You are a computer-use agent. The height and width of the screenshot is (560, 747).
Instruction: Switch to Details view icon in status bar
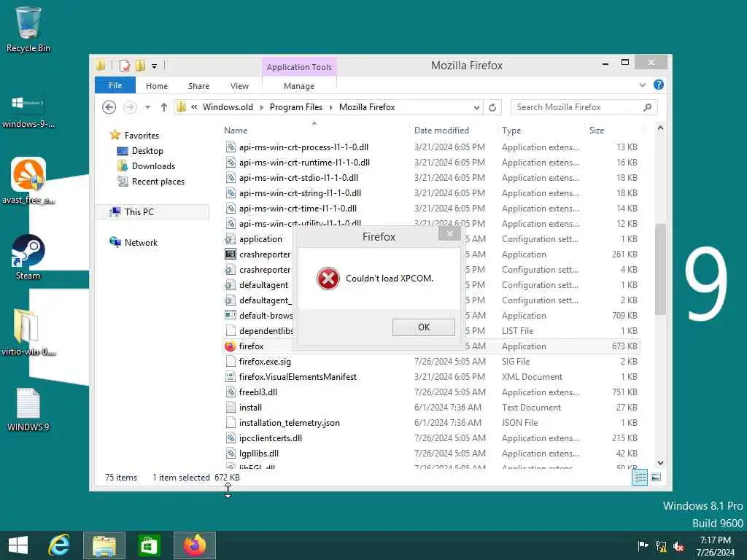coord(639,477)
